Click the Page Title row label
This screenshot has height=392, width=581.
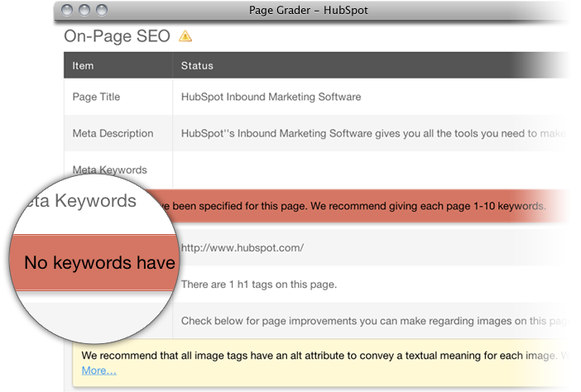tap(96, 97)
